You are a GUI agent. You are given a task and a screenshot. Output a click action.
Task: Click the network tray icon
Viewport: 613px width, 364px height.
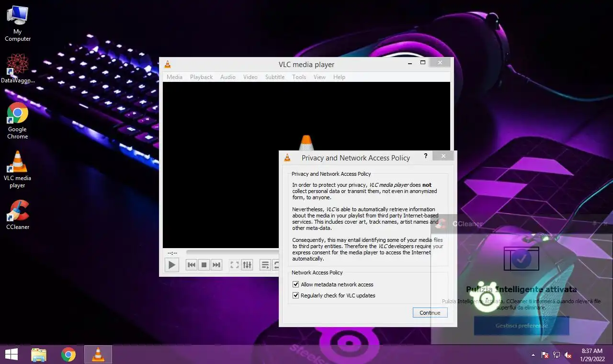556,355
